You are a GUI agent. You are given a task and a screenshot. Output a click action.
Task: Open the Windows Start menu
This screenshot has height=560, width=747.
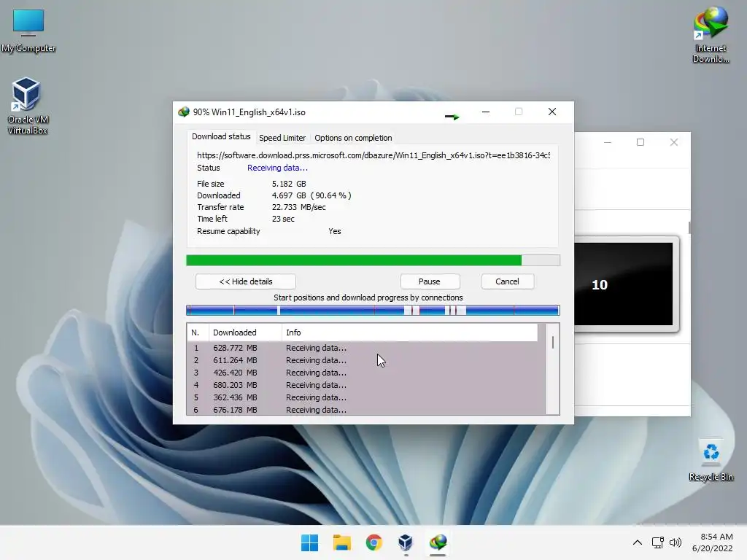[309, 542]
